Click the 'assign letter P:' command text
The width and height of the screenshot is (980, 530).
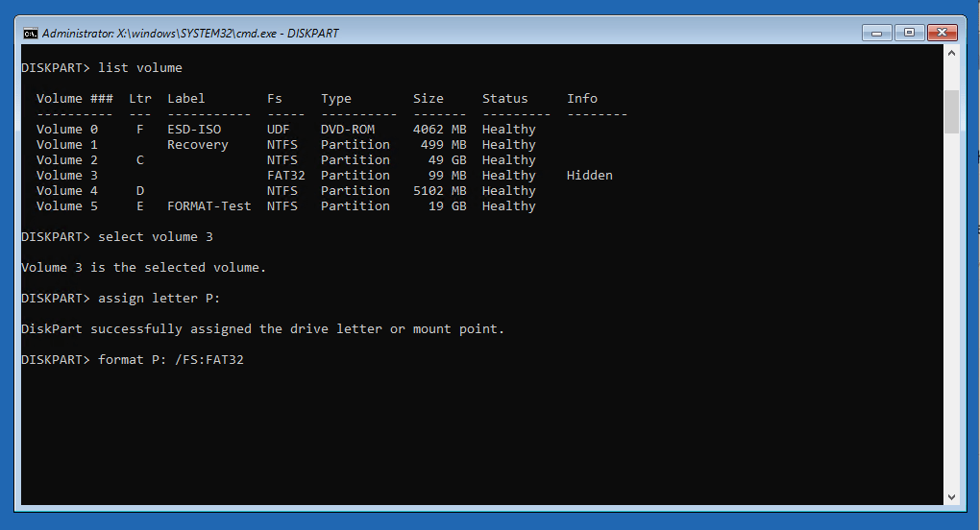coord(159,299)
